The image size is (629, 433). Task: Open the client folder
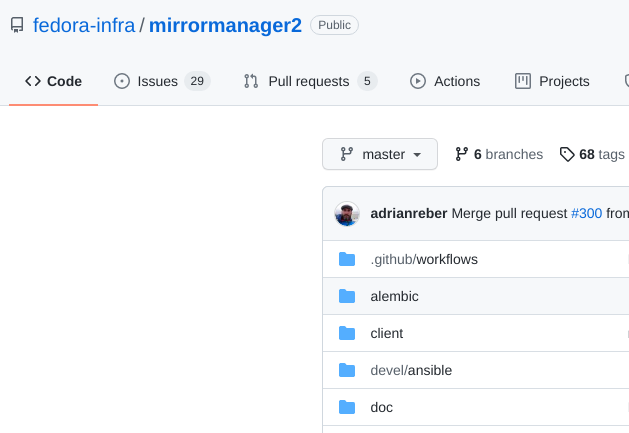pos(387,333)
